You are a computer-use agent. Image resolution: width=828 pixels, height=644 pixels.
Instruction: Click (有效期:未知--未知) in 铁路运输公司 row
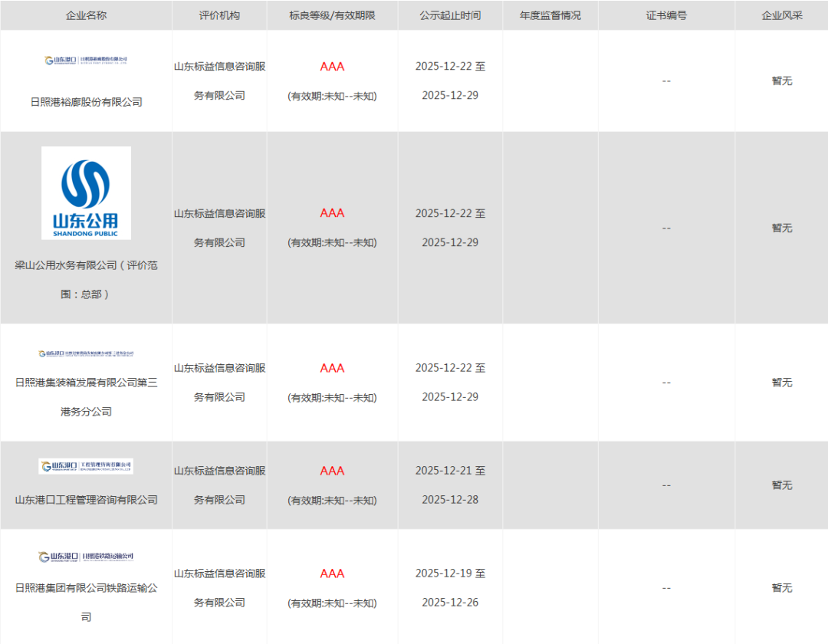point(332,603)
